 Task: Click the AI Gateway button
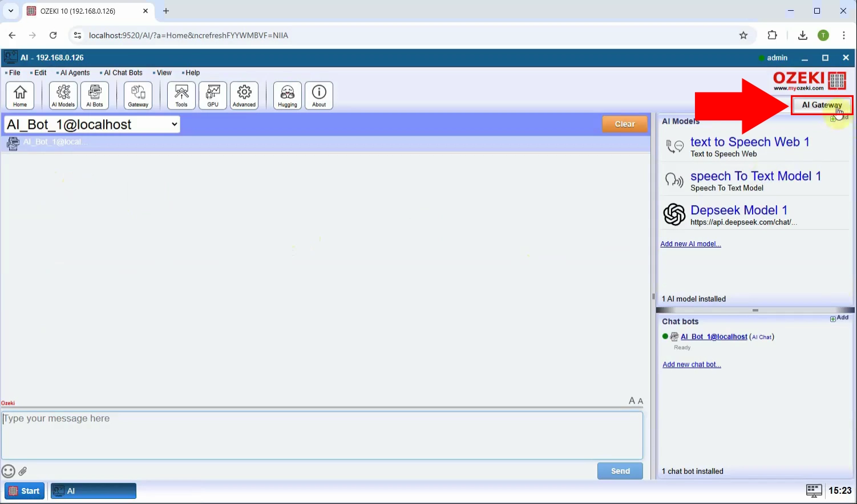(x=822, y=105)
